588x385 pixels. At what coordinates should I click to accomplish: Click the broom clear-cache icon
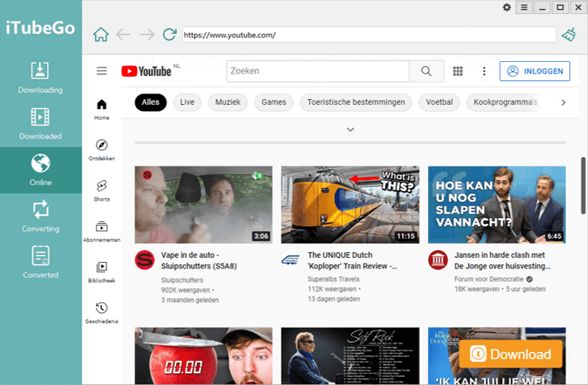(x=569, y=35)
